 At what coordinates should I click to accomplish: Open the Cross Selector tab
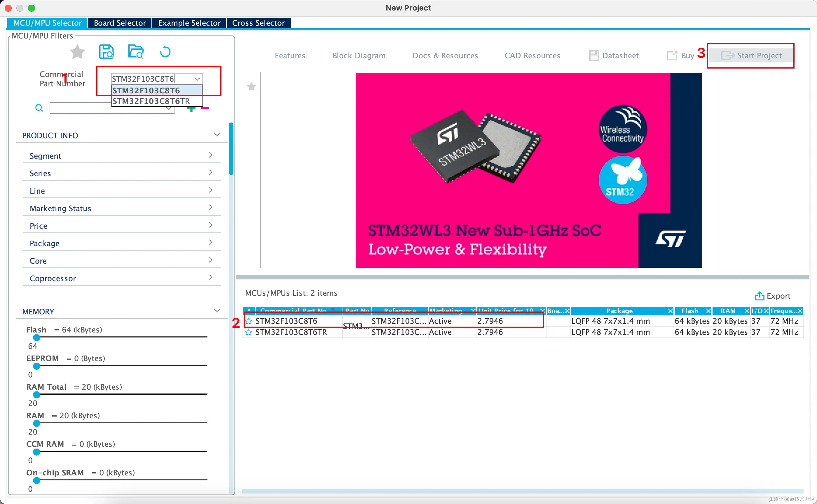(x=259, y=23)
